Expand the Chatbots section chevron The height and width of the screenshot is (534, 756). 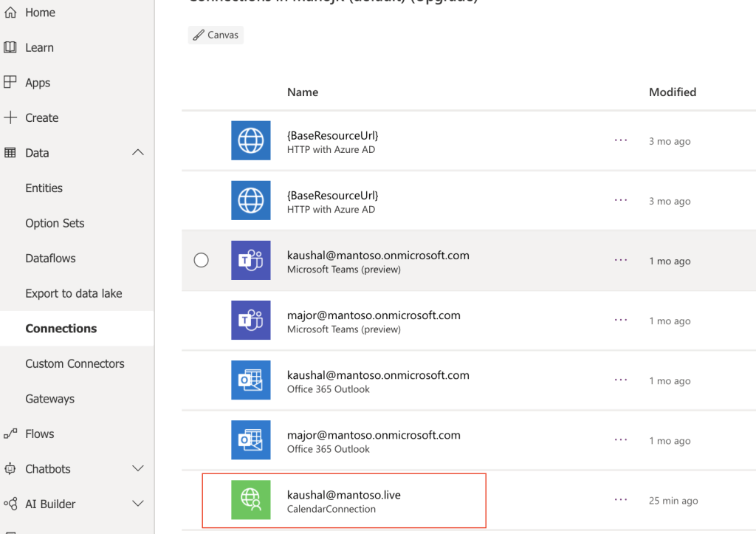point(138,469)
